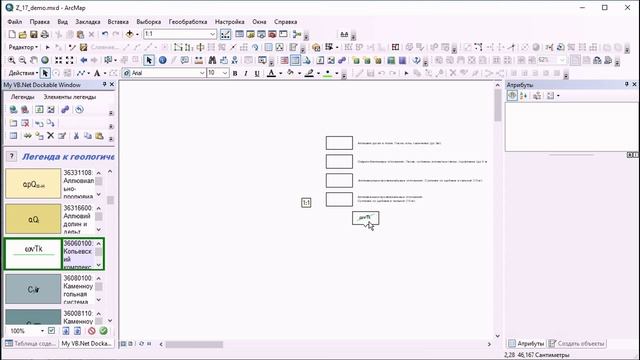Screen dimensions: 640x360
Task: Open the Действия dropdown menu
Action: (23, 73)
